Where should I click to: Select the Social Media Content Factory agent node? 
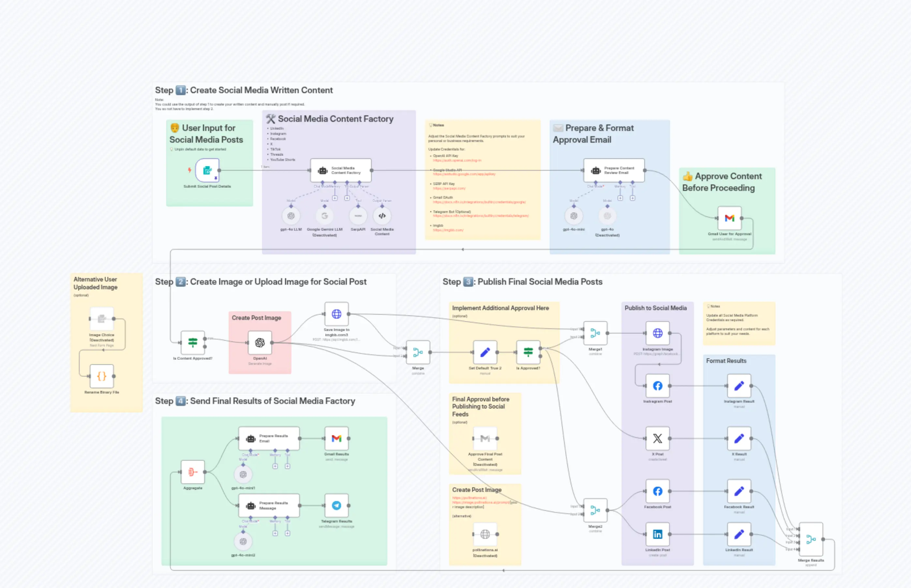pyautogui.click(x=341, y=171)
